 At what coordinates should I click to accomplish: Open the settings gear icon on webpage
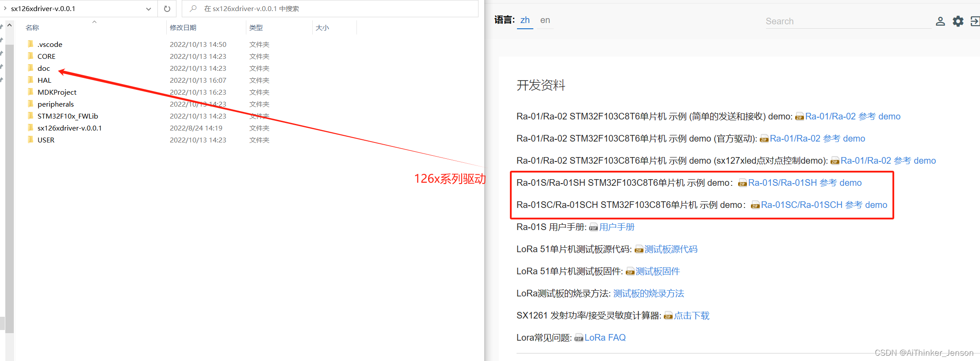958,21
